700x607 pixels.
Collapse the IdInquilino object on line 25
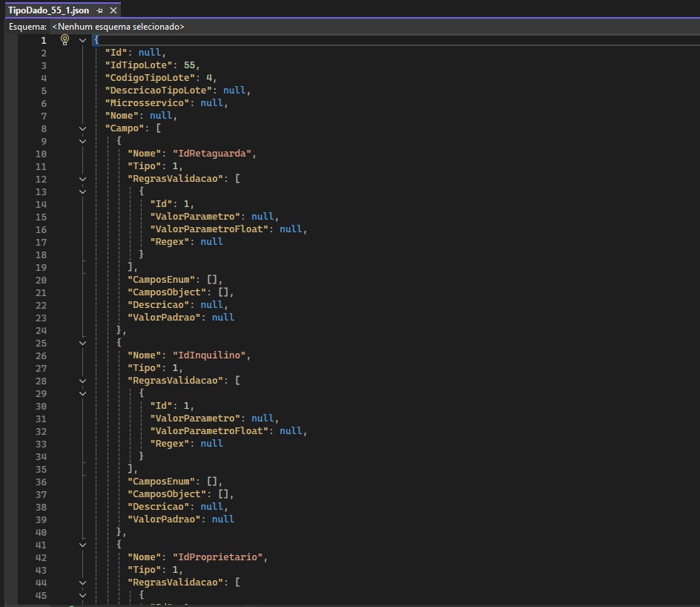click(x=83, y=343)
